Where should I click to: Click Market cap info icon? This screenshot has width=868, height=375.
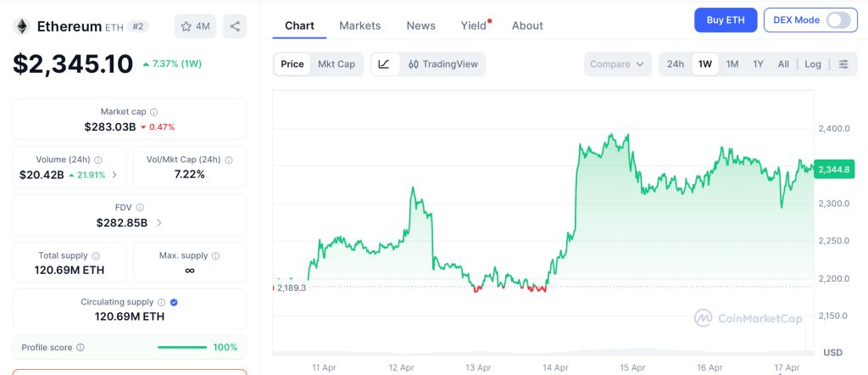(x=153, y=112)
